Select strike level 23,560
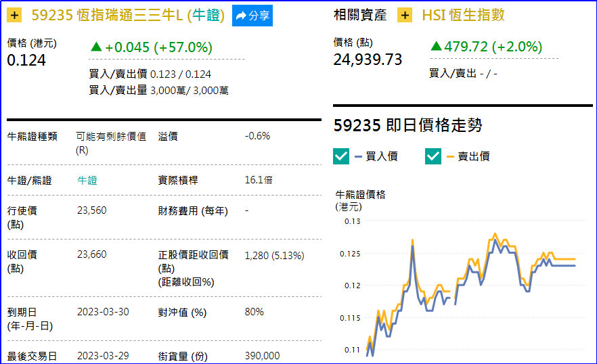 (92, 210)
